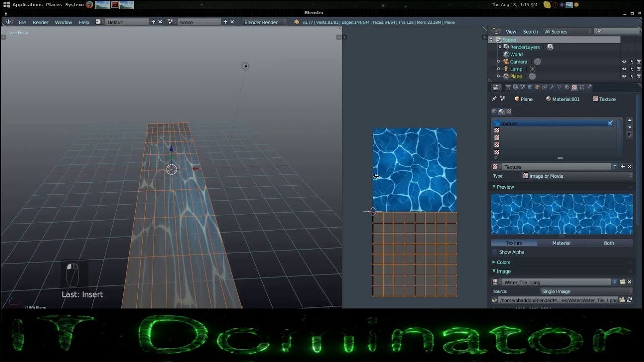The height and width of the screenshot is (362, 644).
Task: Show material textures context button
Action: click(x=501, y=111)
